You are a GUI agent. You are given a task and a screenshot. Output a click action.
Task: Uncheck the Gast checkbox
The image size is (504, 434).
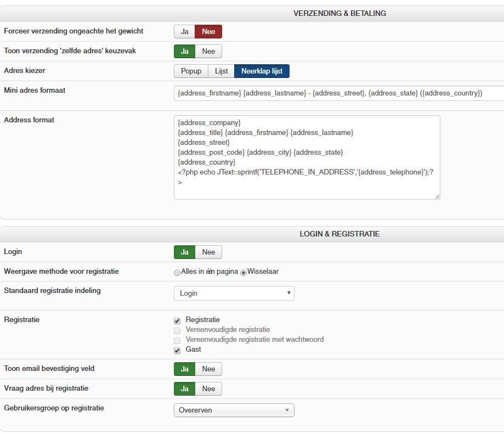tap(177, 350)
